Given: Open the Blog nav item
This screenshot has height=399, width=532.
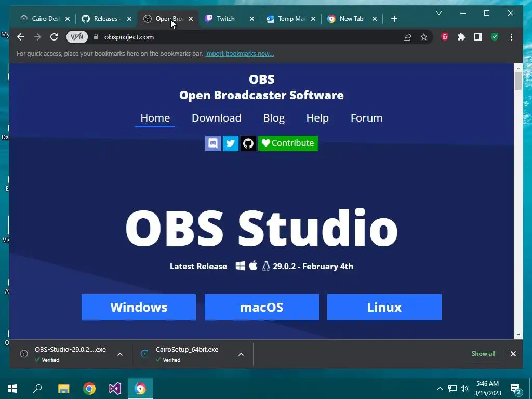Looking at the screenshot, I should [274, 118].
